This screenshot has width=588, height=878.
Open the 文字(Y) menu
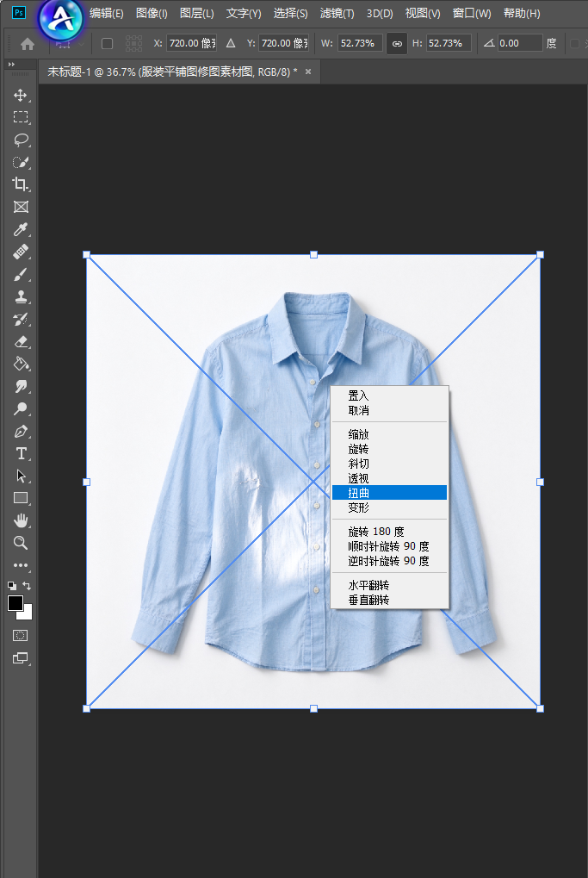pos(244,14)
